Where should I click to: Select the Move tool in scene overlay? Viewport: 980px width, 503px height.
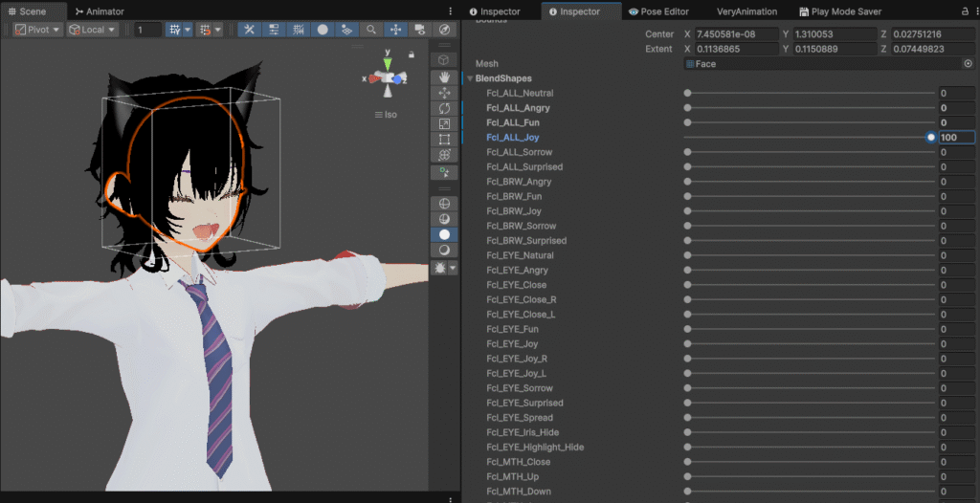click(x=444, y=93)
